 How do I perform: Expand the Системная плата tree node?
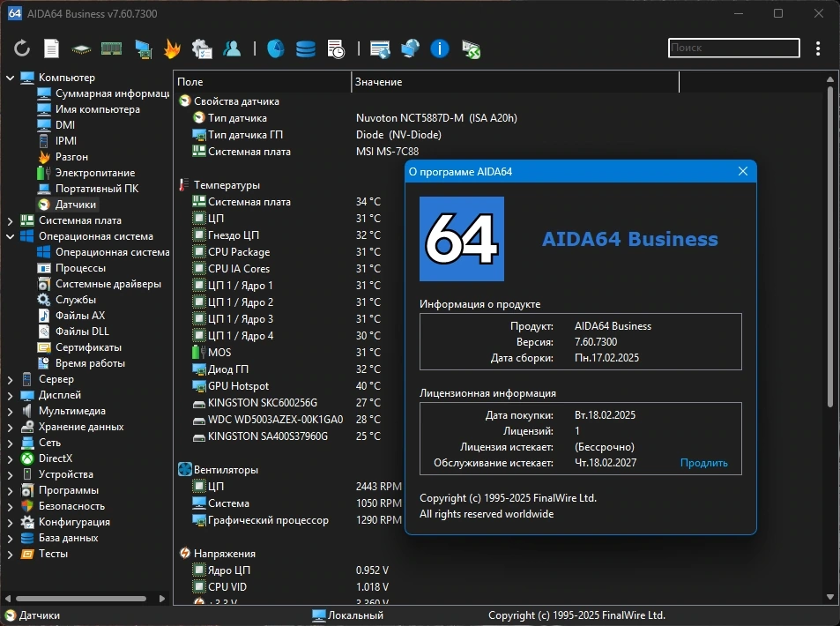click(11, 220)
